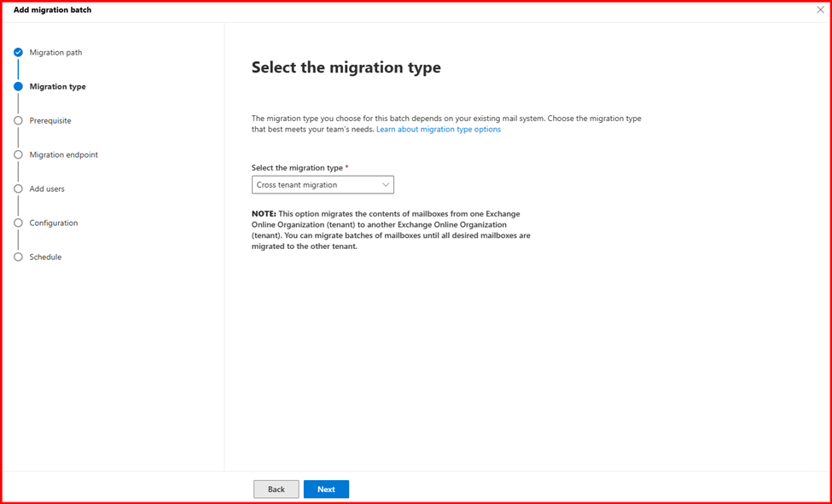Click the empty step circle next to Prerequisite
832x504 pixels.
point(18,120)
